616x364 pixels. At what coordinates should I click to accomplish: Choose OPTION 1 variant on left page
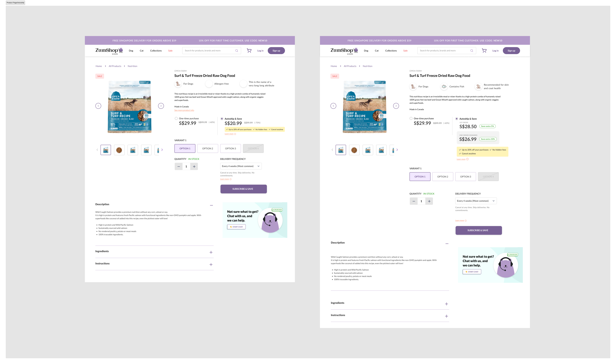tap(185, 148)
